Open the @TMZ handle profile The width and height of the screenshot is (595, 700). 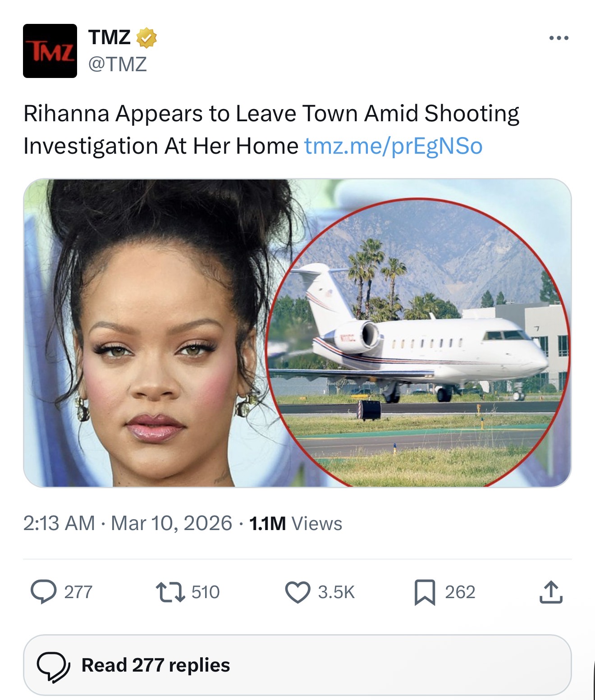click(118, 64)
